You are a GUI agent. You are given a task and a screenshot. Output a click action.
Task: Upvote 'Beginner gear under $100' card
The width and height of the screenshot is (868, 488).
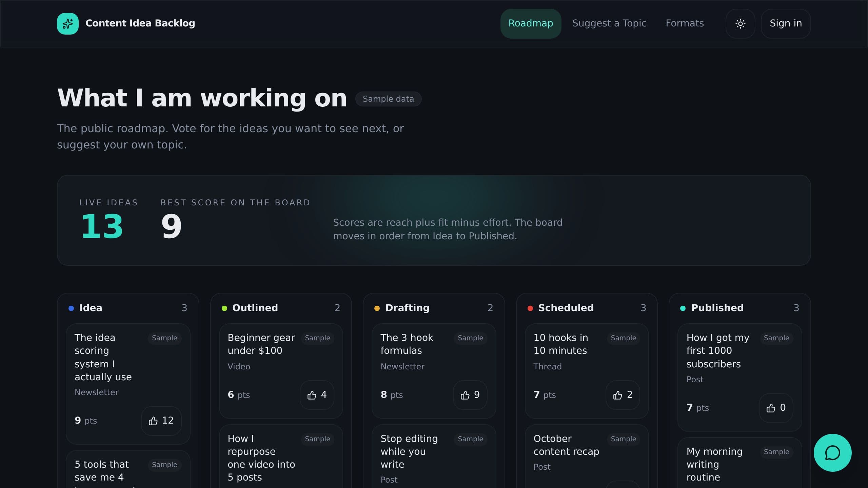point(317,395)
